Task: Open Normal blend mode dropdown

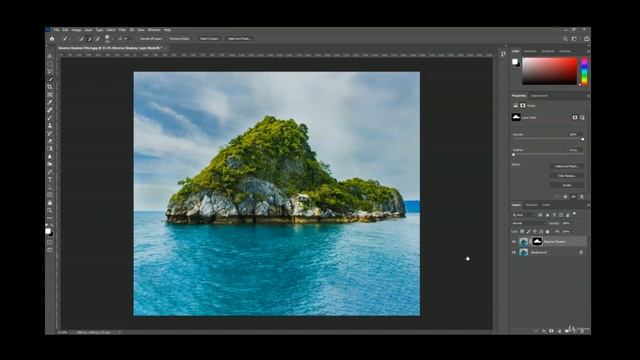Action: [x=529, y=223]
